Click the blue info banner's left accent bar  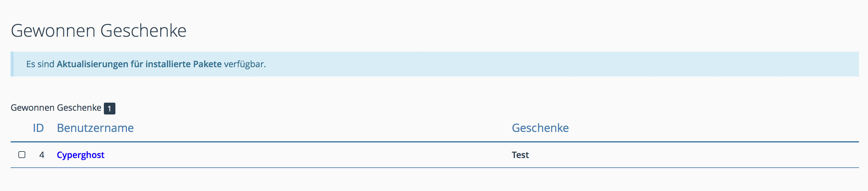[12, 64]
